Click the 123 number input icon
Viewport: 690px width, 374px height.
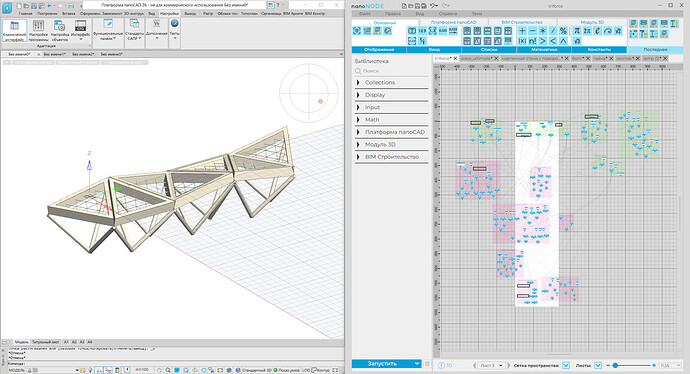[422, 31]
